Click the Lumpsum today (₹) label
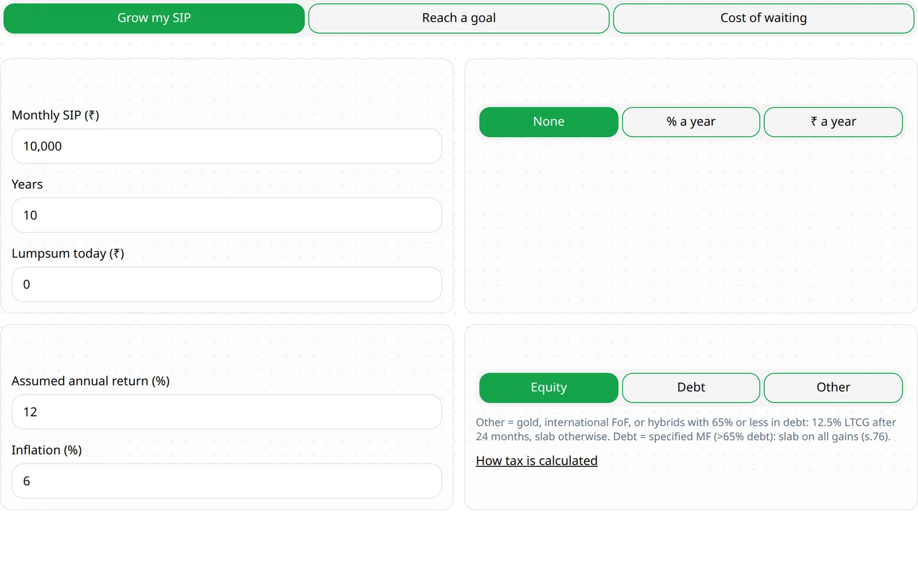Image resolution: width=918 pixels, height=588 pixels. tap(68, 254)
